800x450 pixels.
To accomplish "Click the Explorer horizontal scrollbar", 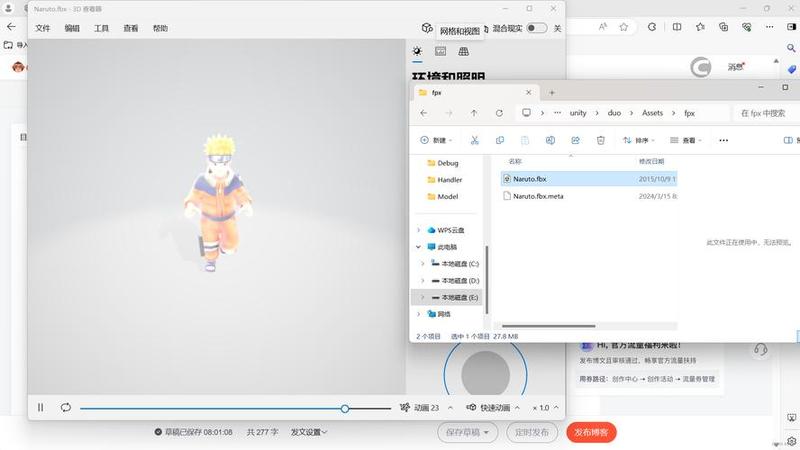I will [x=548, y=326].
